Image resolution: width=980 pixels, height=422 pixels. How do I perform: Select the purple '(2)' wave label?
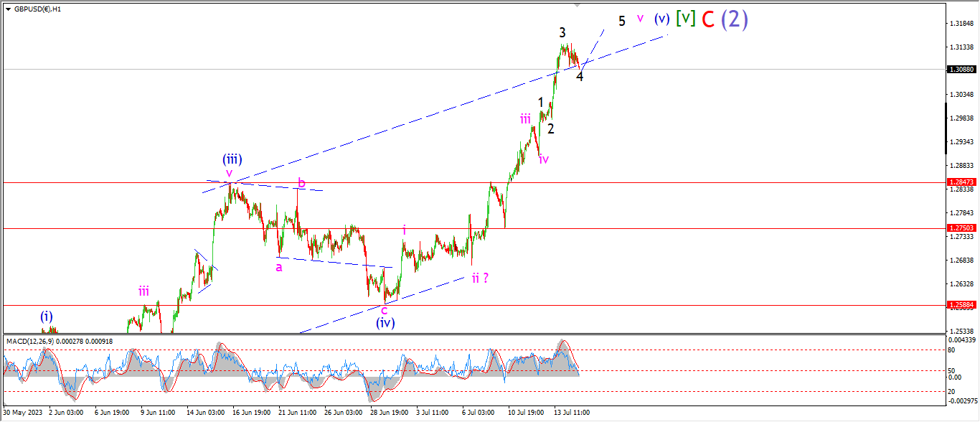pyautogui.click(x=735, y=19)
